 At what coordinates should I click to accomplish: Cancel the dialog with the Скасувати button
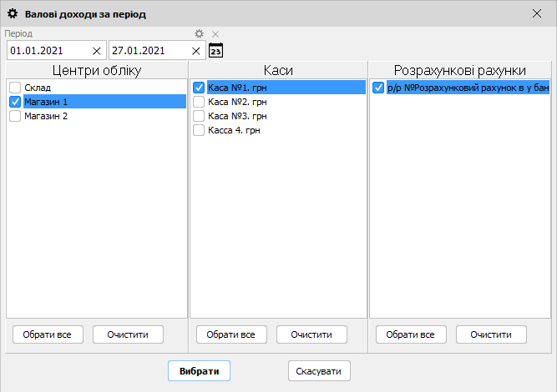319,371
